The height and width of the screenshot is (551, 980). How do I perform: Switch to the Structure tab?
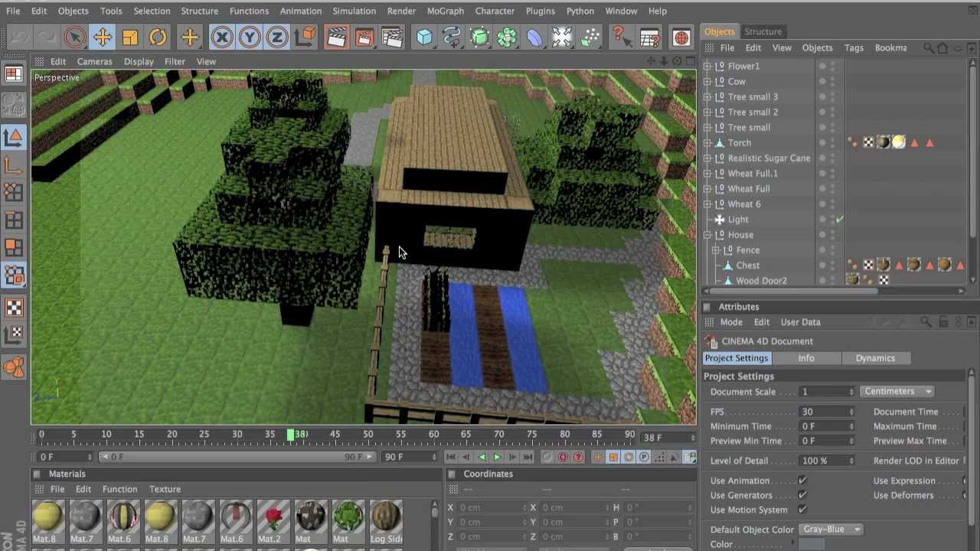coord(763,31)
